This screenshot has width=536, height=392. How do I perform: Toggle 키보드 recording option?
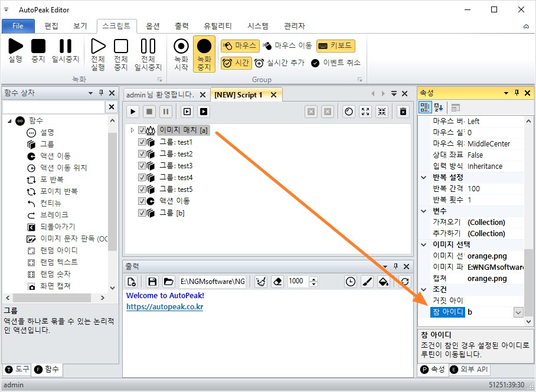[x=336, y=46]
